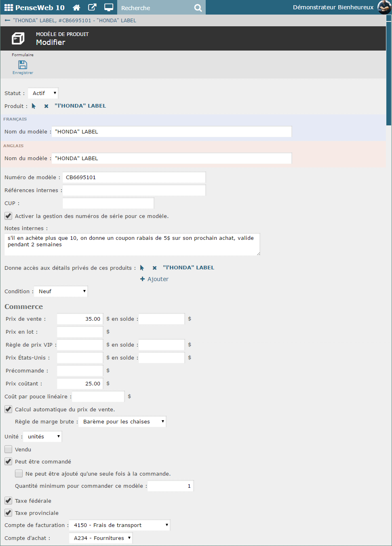Image resolution: width=392 pixels, height=546 pixels.
Task: Click the product picker cursor icon beside Produit
Action: (x=34, y=106)
